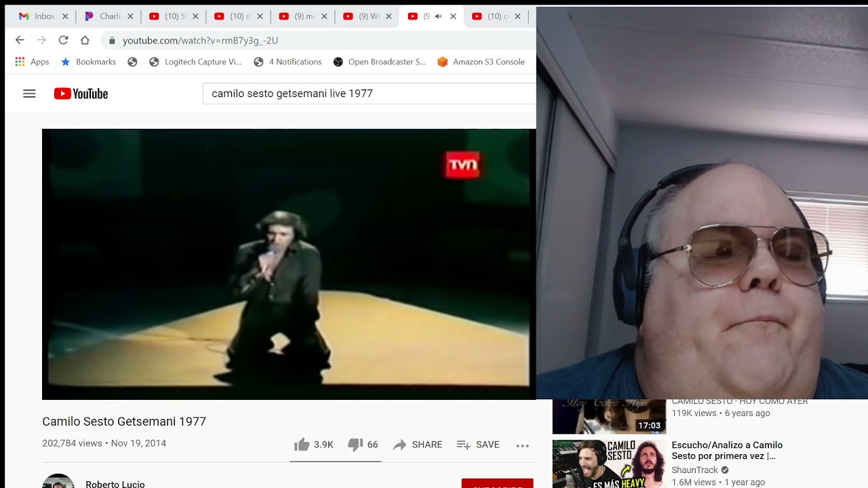Close the Gmail Inbox tab
868x488 pixels.
pyautogui.click(x=65, y=16)
